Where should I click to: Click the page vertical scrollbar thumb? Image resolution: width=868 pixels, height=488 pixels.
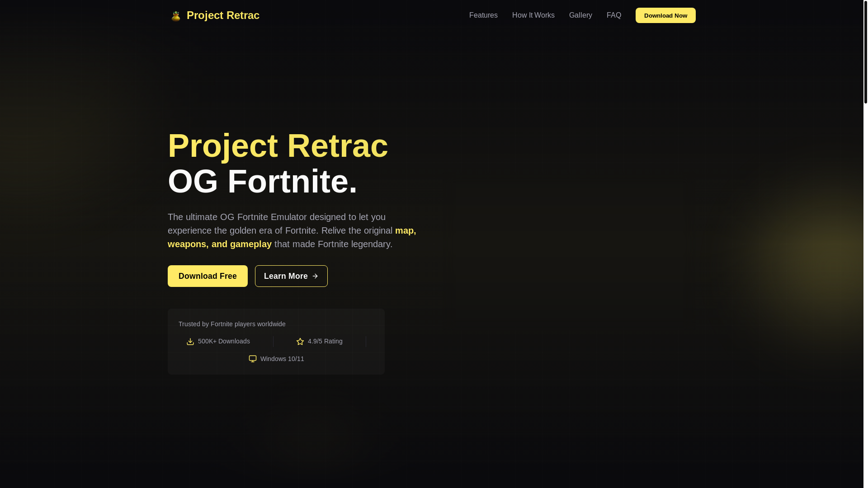tap(866, 52)
